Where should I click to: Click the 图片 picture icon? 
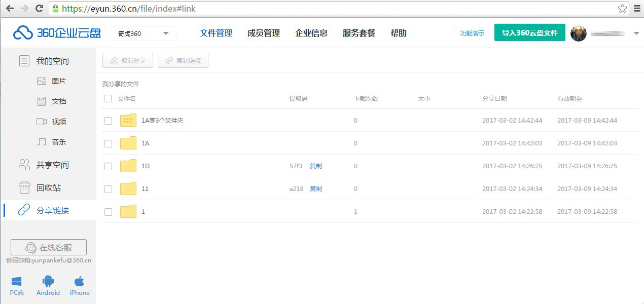(42, 81)
